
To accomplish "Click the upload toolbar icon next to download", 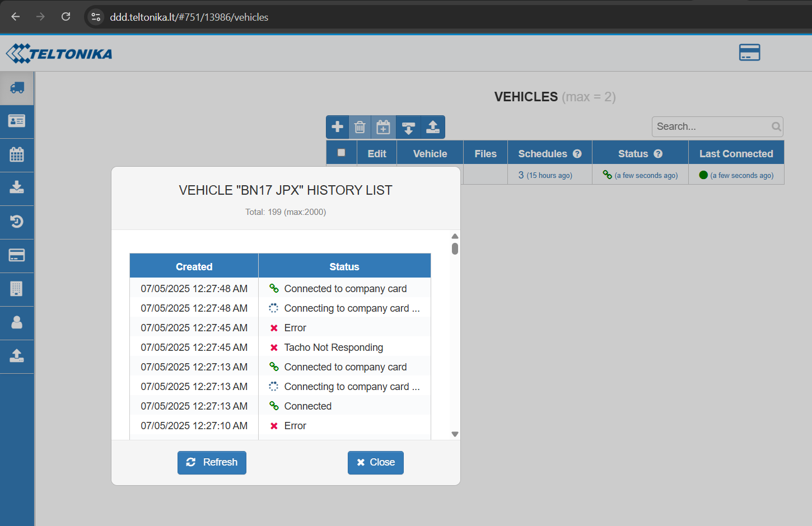I will click(x=433, y=127).
